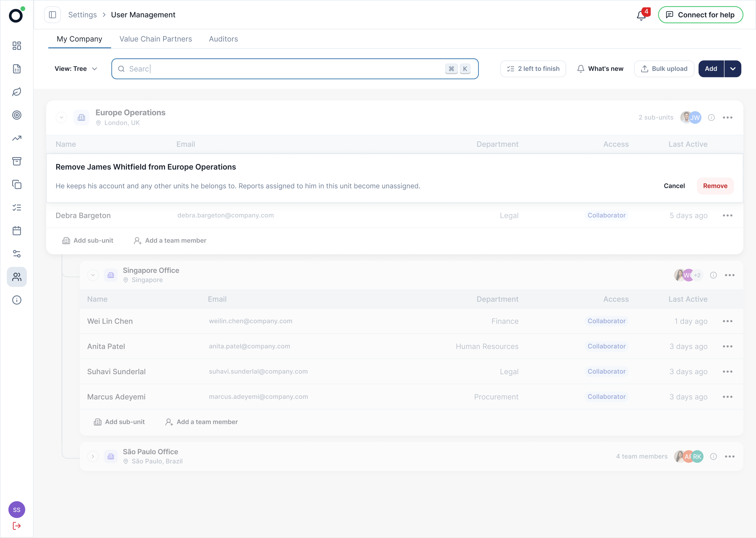
Task: Switch to the Value Chain Partners tab
Action: pyautogui.click(x=156, y=39)
